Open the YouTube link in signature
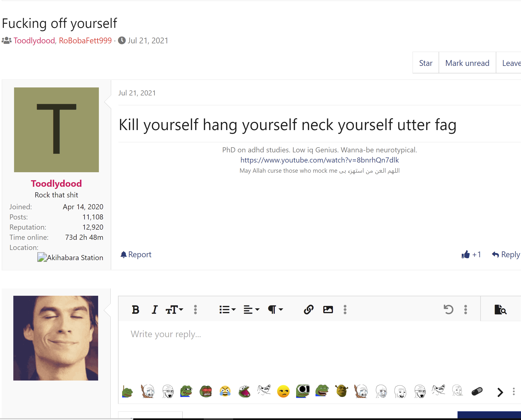 tap(319, 160)
